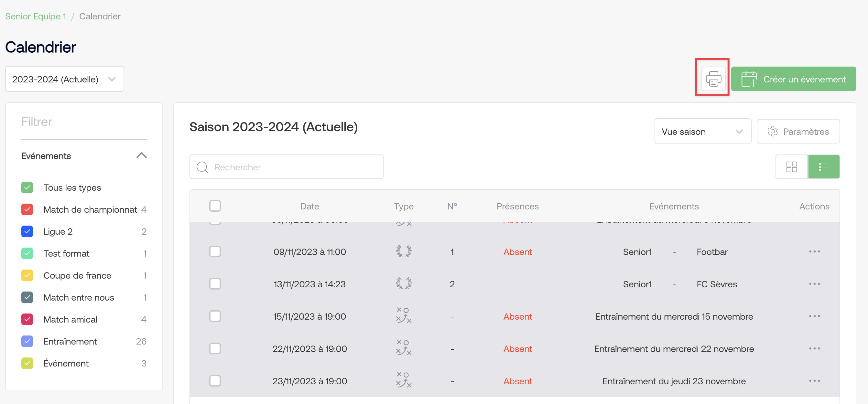Open actions menu for 15 novembre training

pos(814,316)
